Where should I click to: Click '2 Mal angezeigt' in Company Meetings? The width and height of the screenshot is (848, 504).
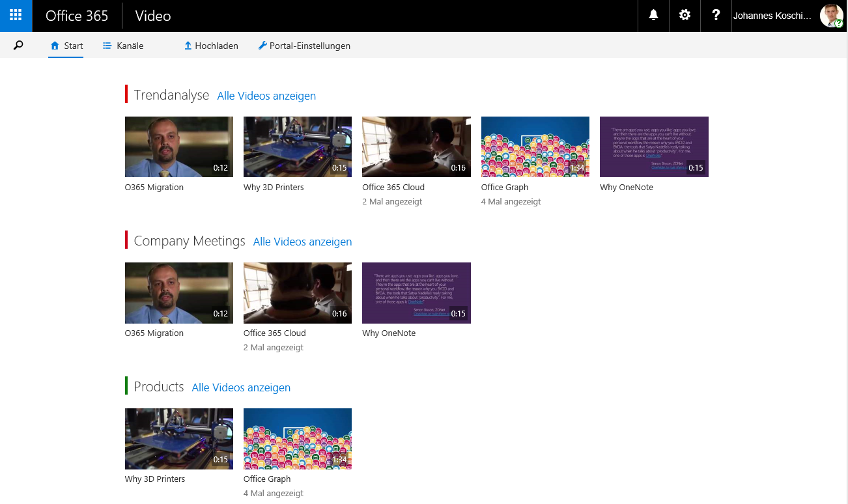(274, 348)
